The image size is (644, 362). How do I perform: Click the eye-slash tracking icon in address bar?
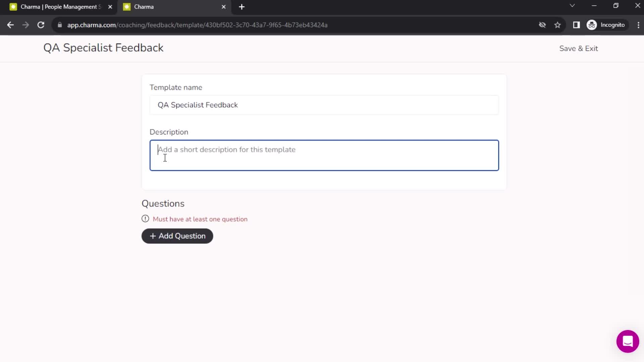pos(542,25)
